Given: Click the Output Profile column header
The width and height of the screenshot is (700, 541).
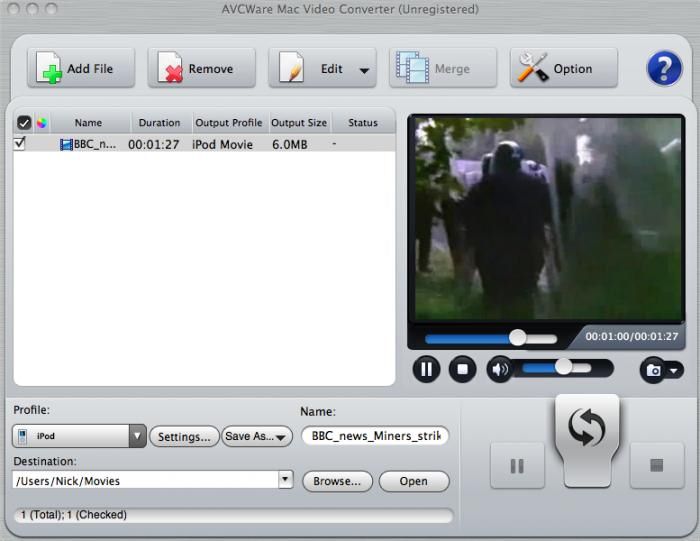Looking at the screenshot, I should click(x=229, y=123).
